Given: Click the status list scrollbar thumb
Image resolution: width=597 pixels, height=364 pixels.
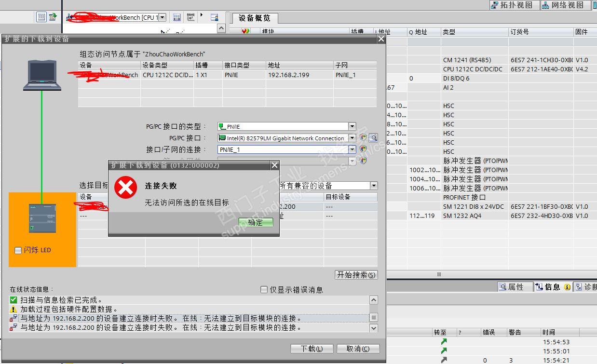Looking at the screenshot, I should (374, 318).
